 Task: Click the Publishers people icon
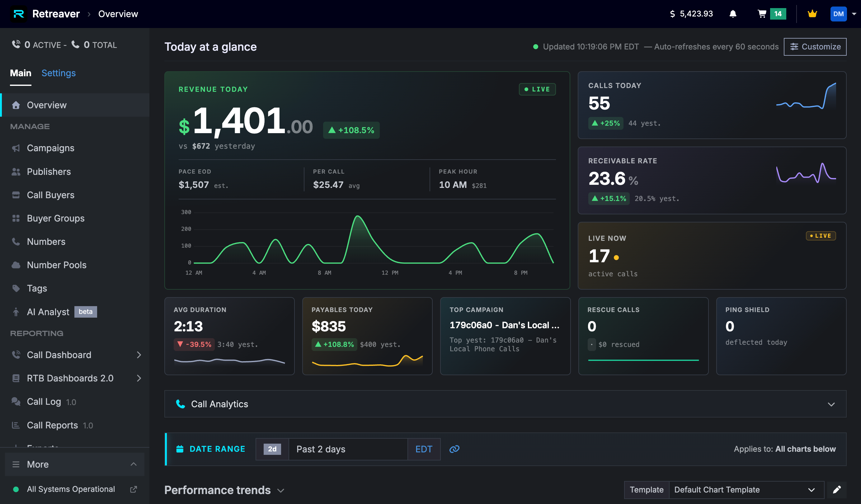coord(16,172)
